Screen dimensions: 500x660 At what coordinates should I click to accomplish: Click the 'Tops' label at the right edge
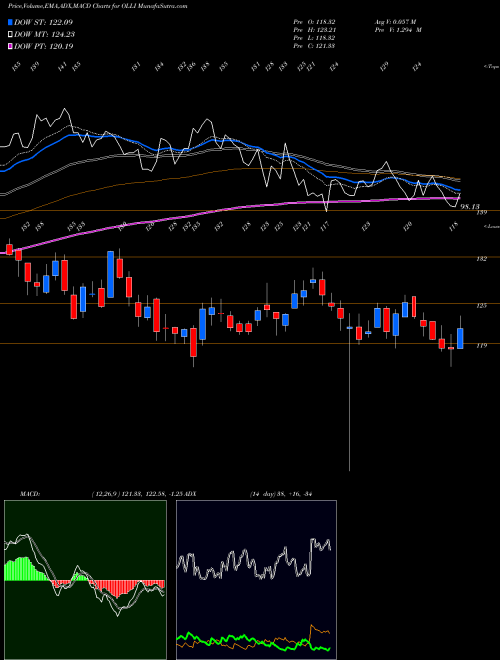[491, 67]
